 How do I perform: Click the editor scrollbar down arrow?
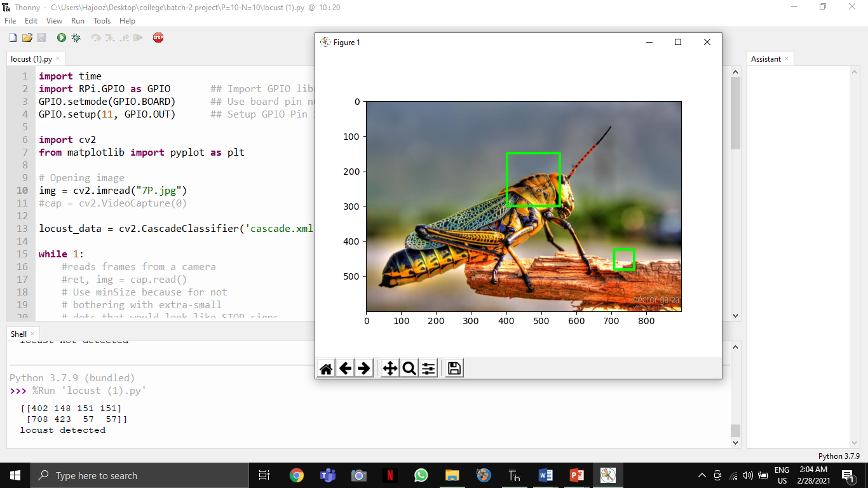point(735,315)
